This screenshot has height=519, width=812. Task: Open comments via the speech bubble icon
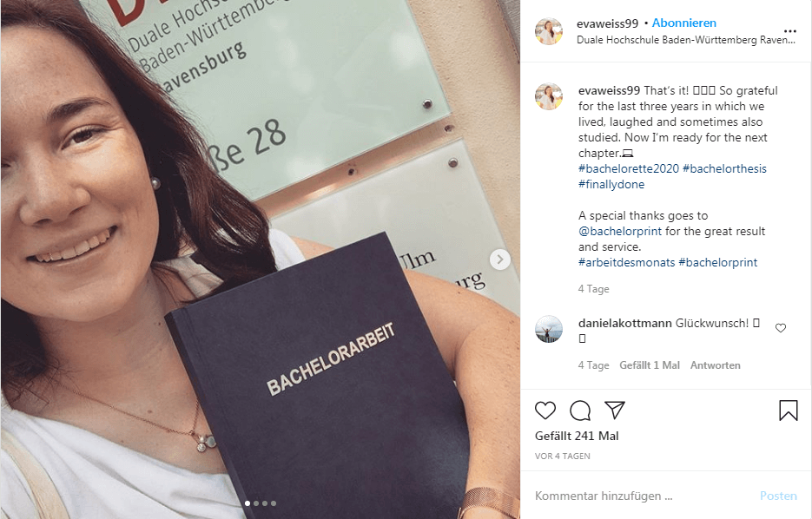coord(580,411)
